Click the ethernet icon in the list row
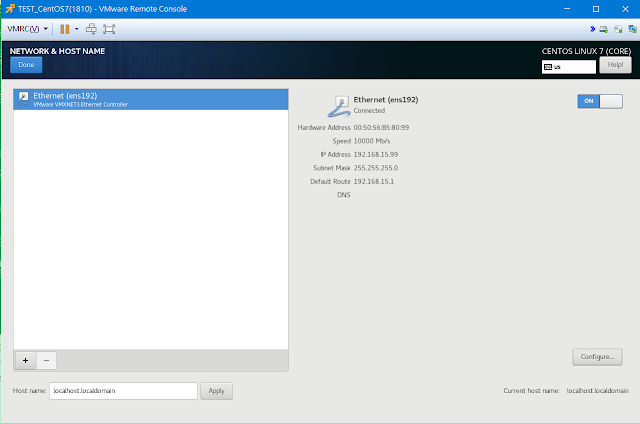The image size is (640, 424). tap(23, 99)
